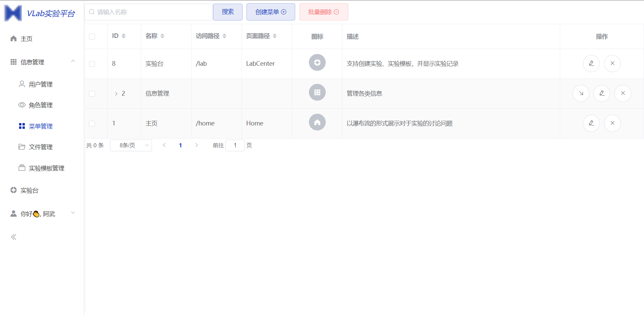Click the Home page path cell
644x316 pixels.
(267, 123)
